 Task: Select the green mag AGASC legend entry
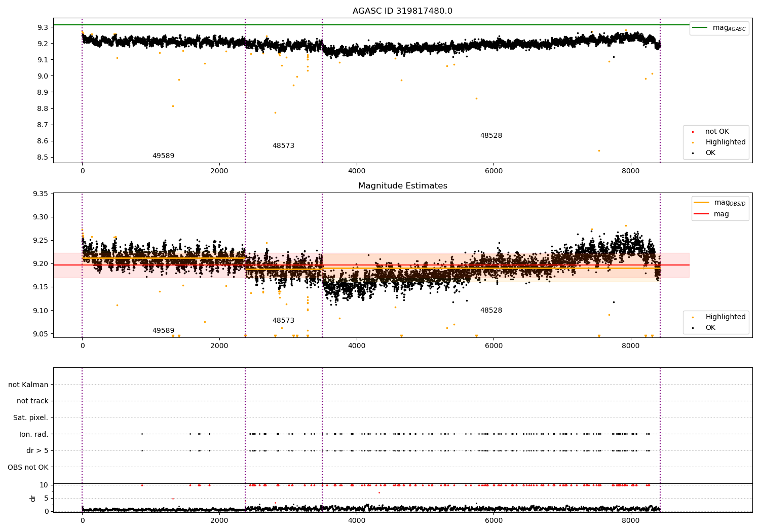pyautogui.click(x=719, y=28)
